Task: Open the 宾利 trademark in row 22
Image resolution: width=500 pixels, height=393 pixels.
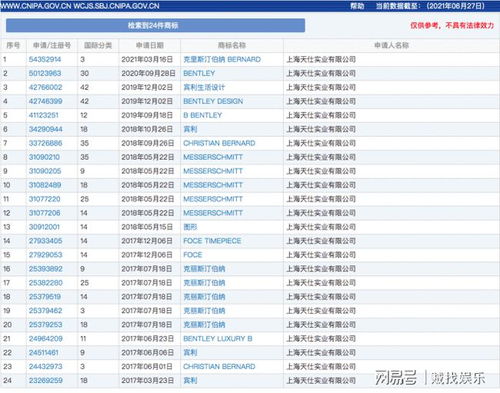Action: point(190,353)
